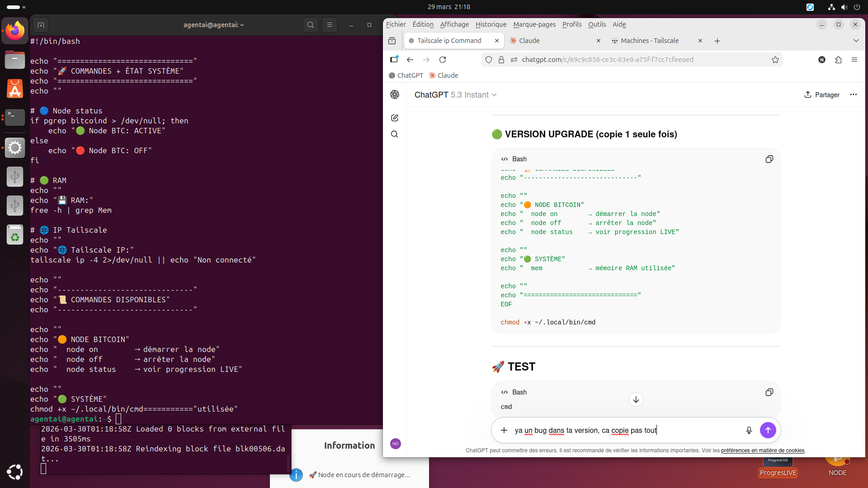Open the terminal hamburger menu

(330, 25)
